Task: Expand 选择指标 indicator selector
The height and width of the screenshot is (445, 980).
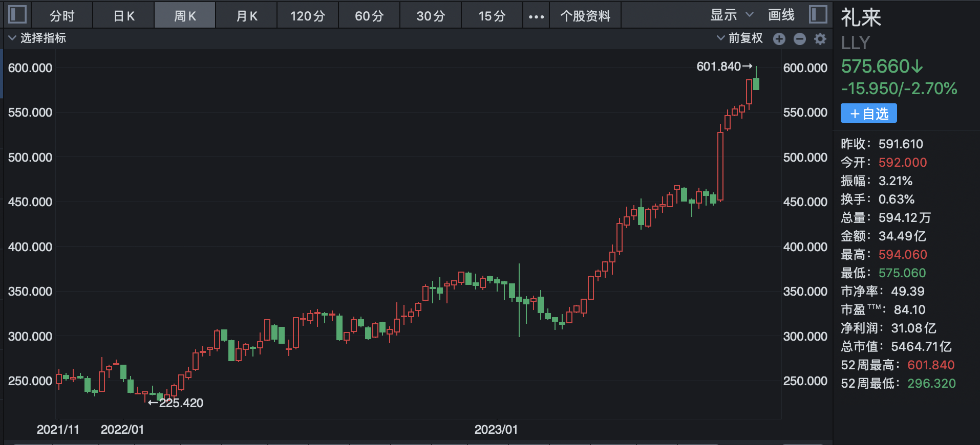Action: (37, 38)
